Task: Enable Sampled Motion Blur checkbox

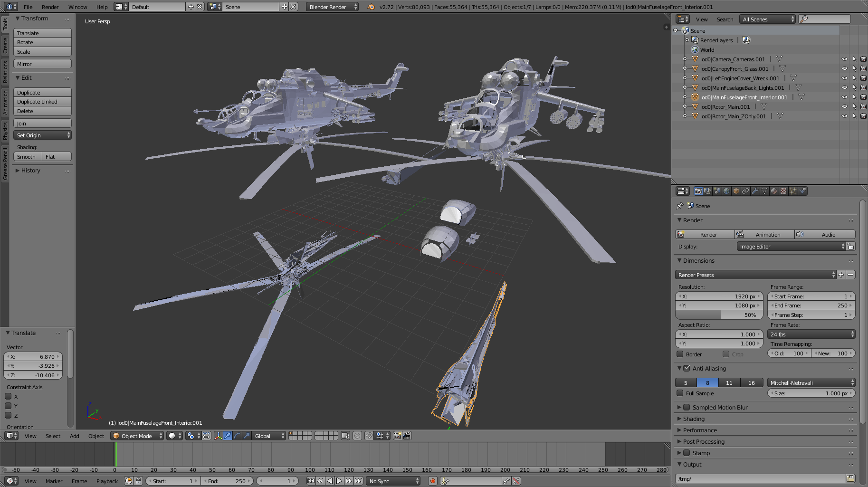Action: pos(687,407)
